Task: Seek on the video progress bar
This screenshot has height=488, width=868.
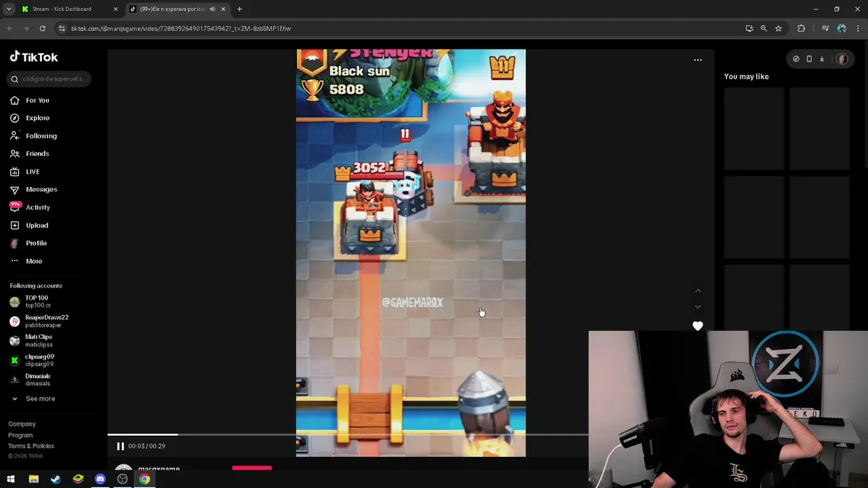Action: click(347, 434)
